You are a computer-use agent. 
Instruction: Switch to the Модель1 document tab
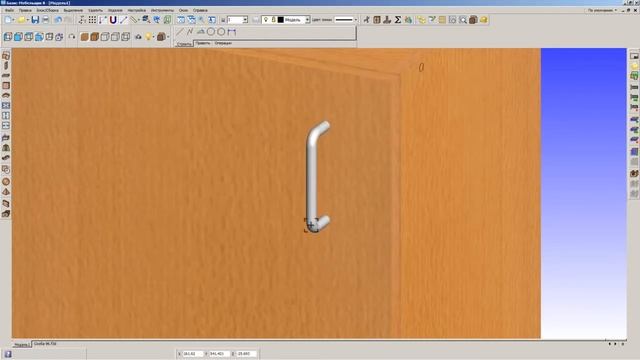[22, 344]
